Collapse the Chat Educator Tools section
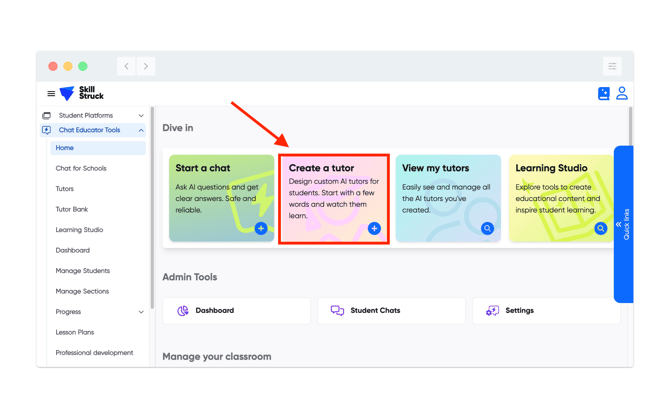Viewport: 670px width, 418px height. [x=141, y=130]
